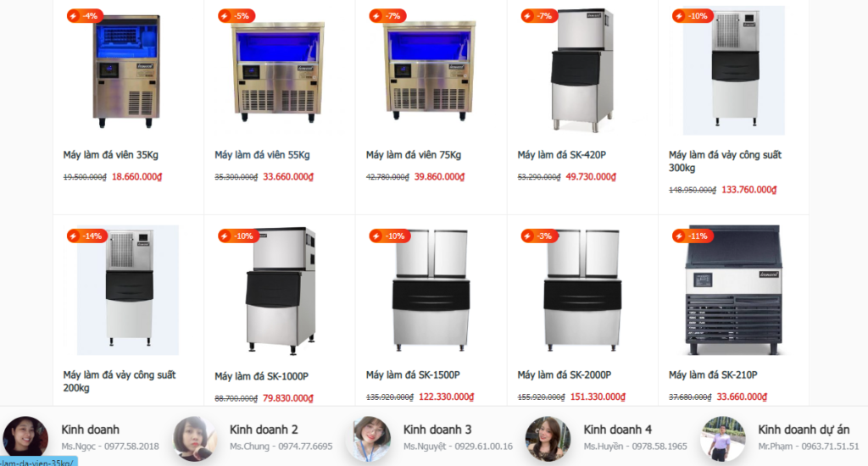Image resolution: width=868 pixels, height=466 pixels.
Task: Click the 33.660.000đ price of the 55Kg machine
Action: [288, 177]
